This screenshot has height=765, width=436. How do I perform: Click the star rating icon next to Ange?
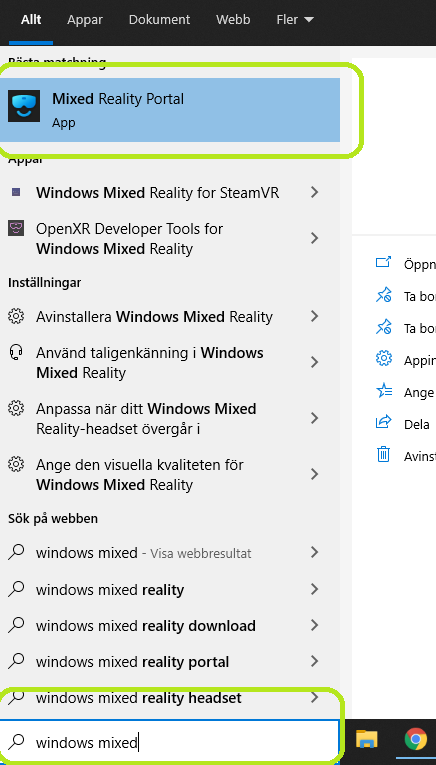pyautogui.click(x=384, y=391)
